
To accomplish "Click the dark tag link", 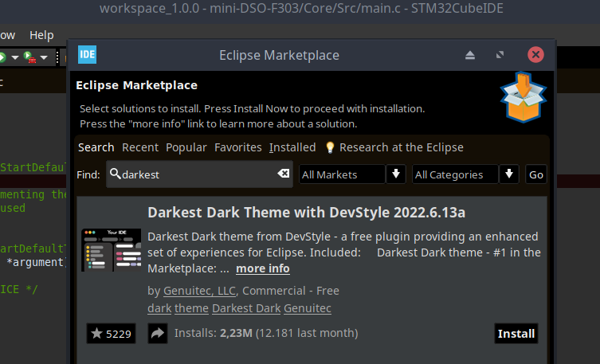I will coord(159,308).
